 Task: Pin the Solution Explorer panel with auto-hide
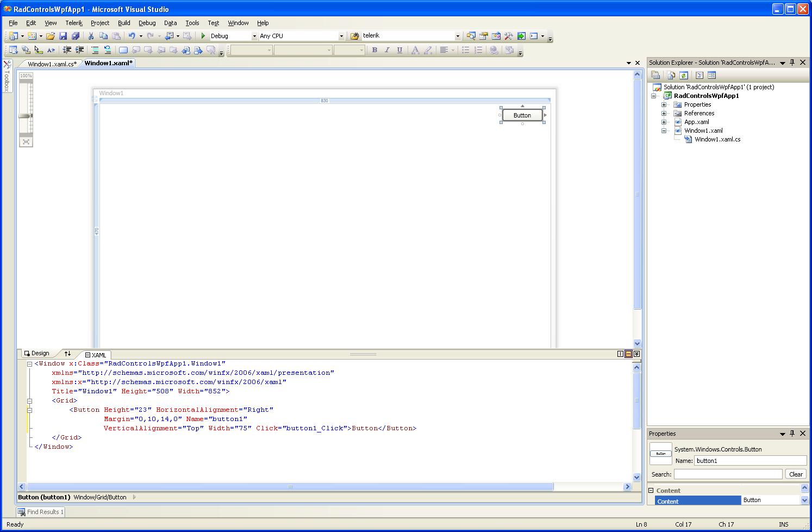[792, 63]
